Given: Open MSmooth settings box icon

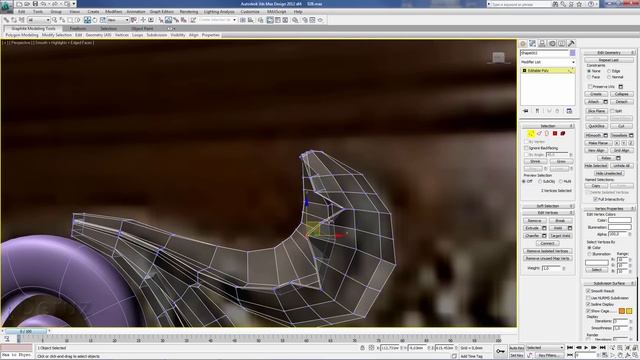Looking at the screenshot, I should point(605,136).
